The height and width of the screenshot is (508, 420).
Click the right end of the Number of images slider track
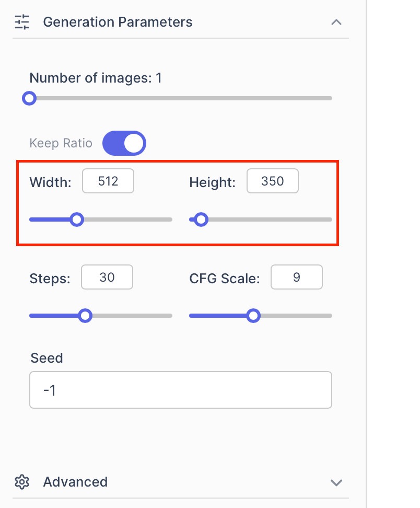click(330, 98)
